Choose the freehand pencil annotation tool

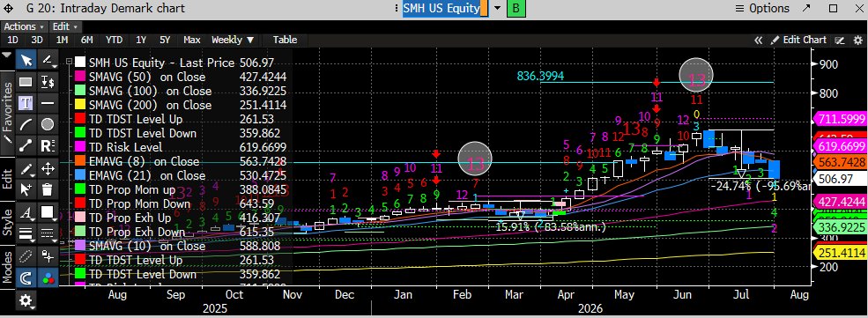click(48, 60)
